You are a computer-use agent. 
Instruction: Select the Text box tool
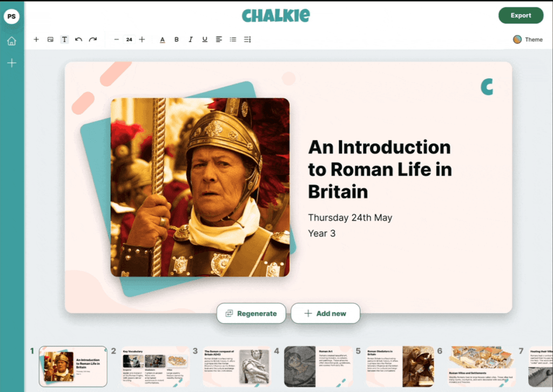[x=65, y=39]
